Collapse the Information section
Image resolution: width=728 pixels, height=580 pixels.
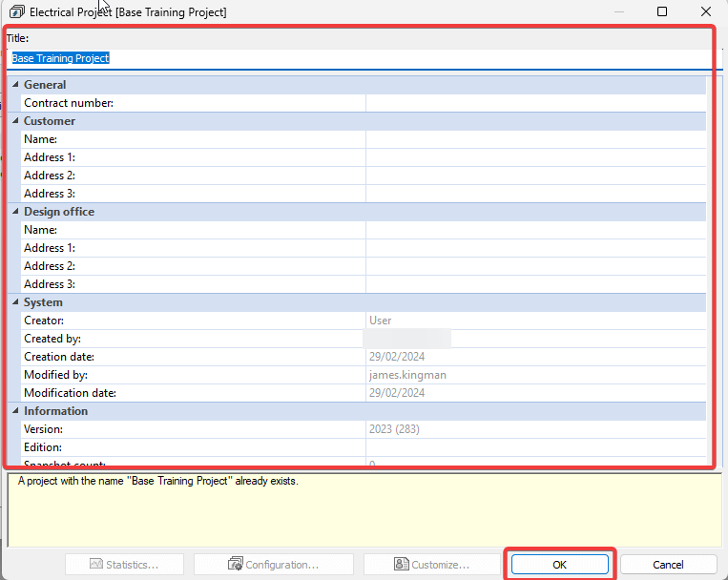pos(15,411)
